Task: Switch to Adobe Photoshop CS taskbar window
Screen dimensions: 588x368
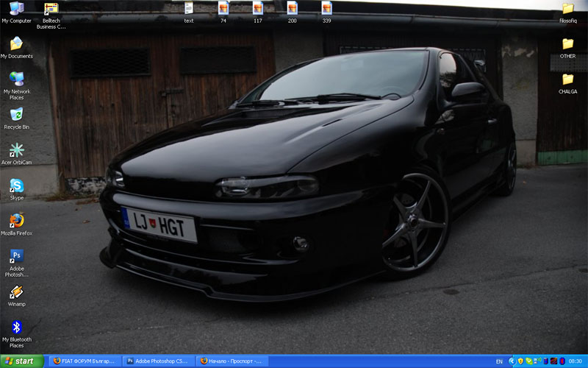Action: tap(157, 361)
